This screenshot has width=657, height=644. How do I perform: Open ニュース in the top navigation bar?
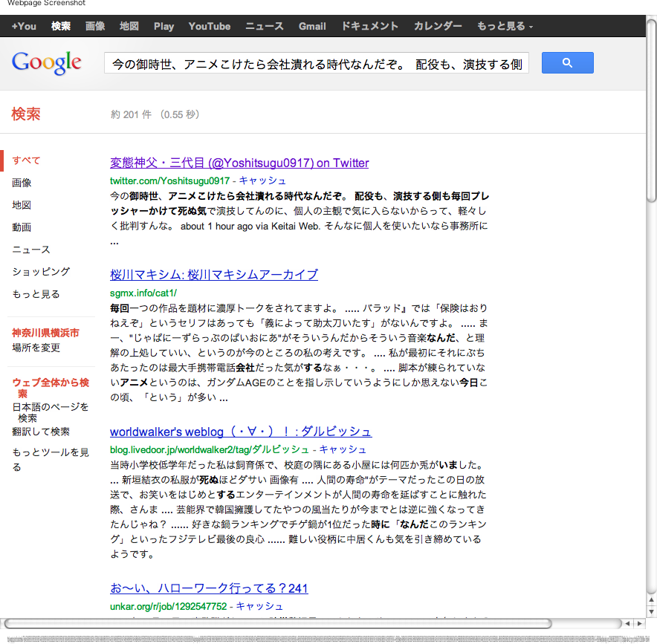[x=265, y=27]
